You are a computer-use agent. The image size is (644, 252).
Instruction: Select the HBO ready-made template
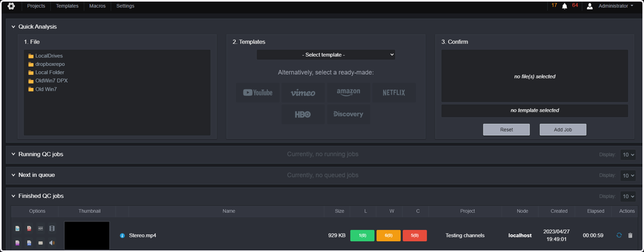[303, 114]
